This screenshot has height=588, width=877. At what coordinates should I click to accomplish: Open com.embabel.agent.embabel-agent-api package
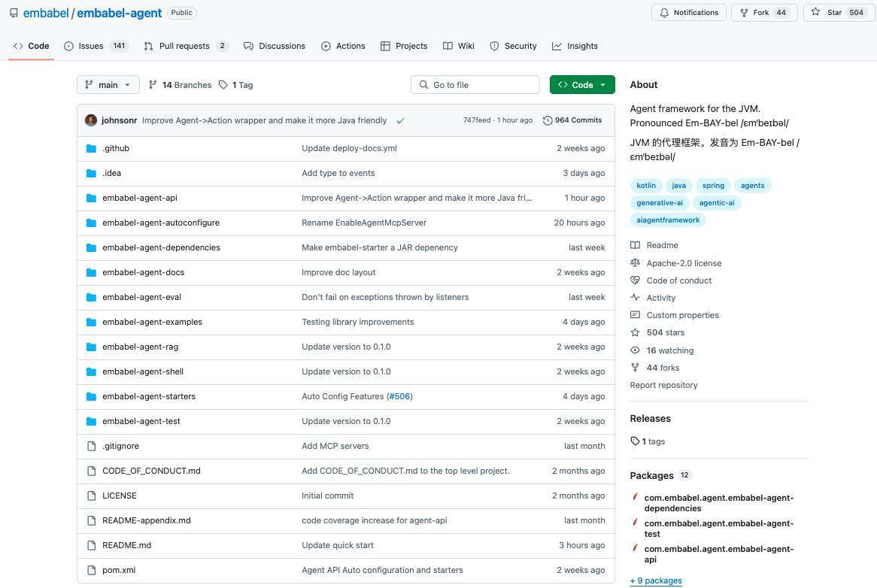click(x=719, y=554)
